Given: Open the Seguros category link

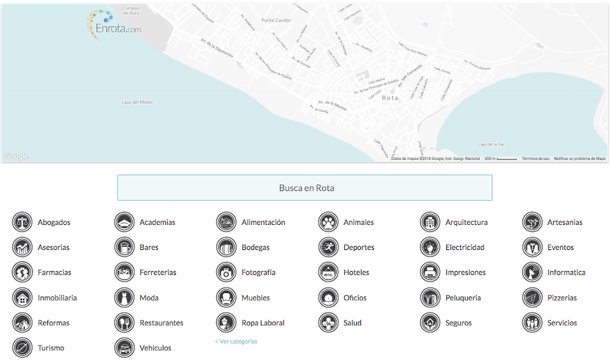Looking at the screenshot, I should click(x=458, y=323).
